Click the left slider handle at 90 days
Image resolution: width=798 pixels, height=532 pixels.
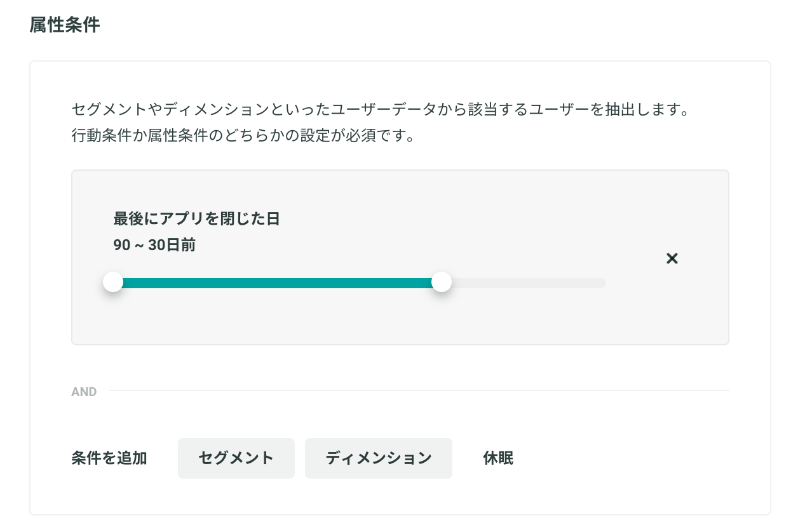pos(113,283)
